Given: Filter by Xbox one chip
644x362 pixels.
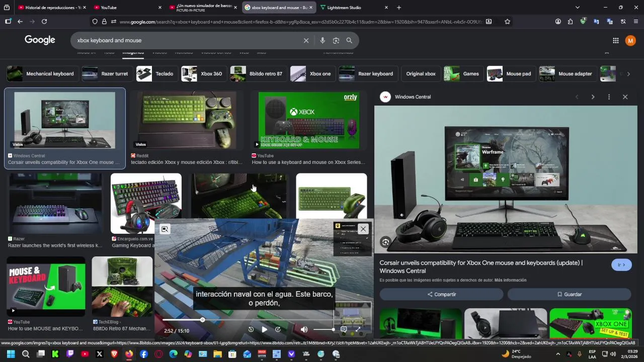Looking at the screenshot, I should pos(313,74).
